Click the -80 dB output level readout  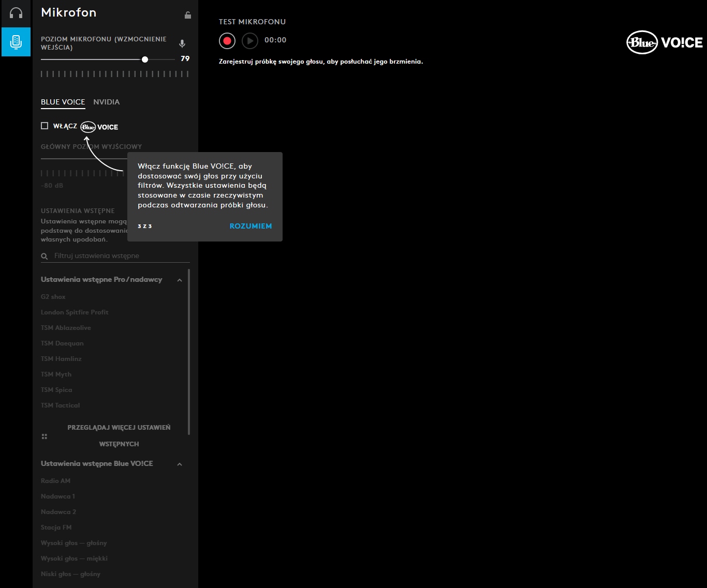click(x=52, y=186)
